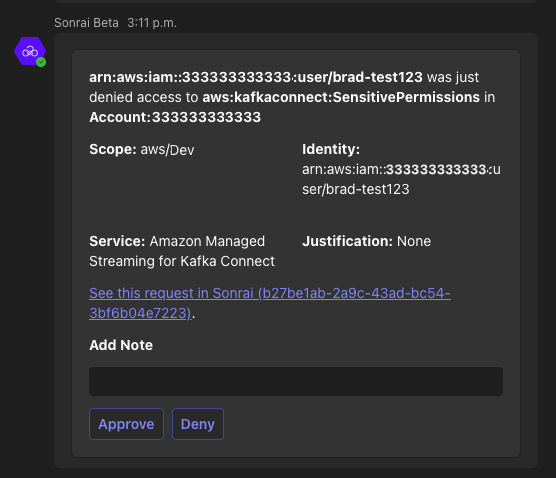Click the 3:11 p.m. message timestamp
This screenshot has width=556, height=478.
[152, 23]
